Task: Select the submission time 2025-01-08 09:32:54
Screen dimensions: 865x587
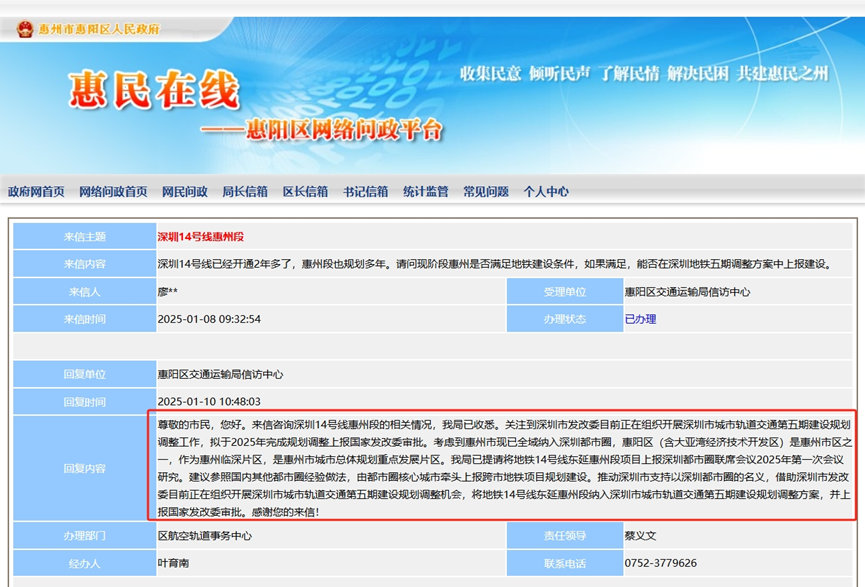Action: pyautogui.click(x=209, y=319)
